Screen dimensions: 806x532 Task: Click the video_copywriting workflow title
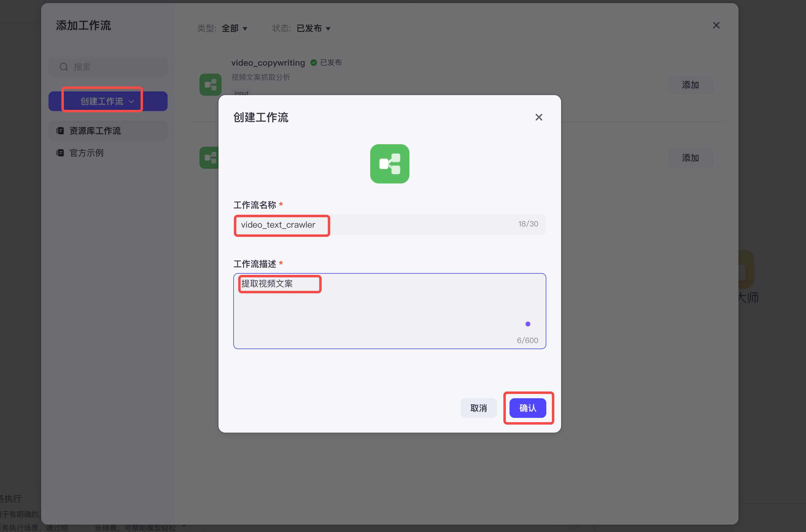click(268, 63)
